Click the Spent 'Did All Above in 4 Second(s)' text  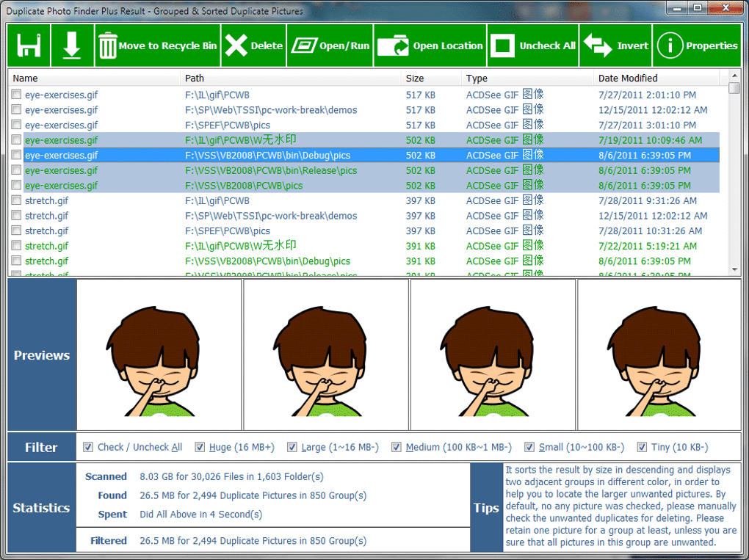pyautogui.click(x=200, y=514)
